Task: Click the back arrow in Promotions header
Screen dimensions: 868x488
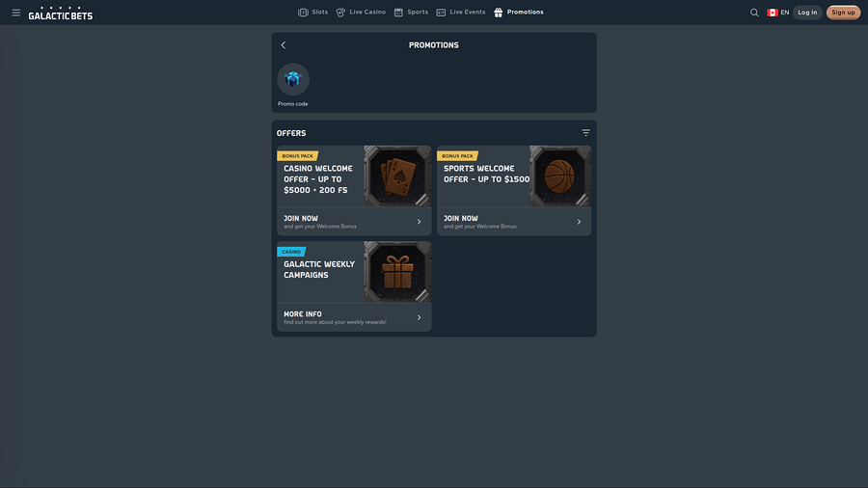Action: [284, 45]
